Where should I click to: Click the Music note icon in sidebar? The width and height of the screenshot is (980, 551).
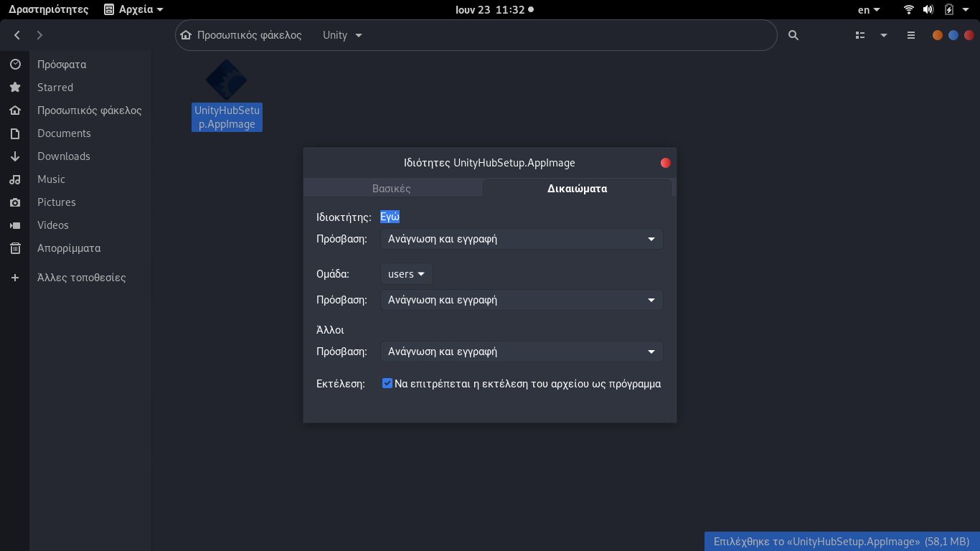[15, 179]
